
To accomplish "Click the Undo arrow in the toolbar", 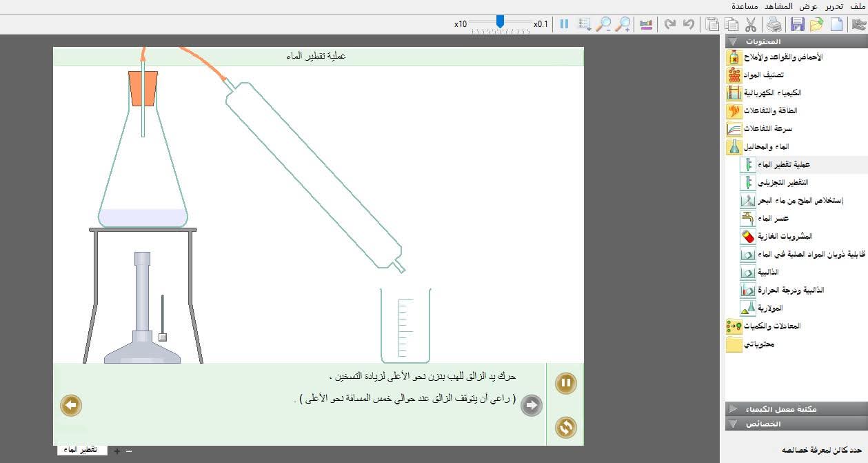I will [688, 25].
